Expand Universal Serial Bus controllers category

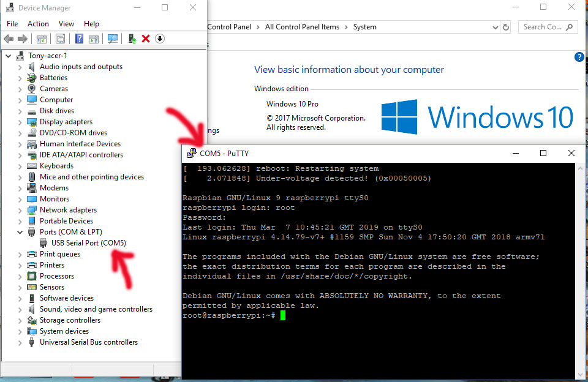coord(20,343)
